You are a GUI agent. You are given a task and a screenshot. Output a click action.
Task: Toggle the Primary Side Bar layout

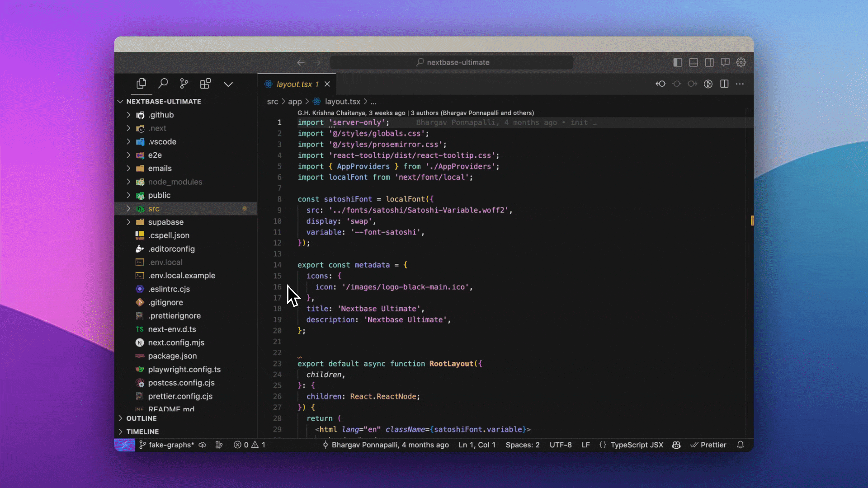pyautogui.click(x=678, y=62)
